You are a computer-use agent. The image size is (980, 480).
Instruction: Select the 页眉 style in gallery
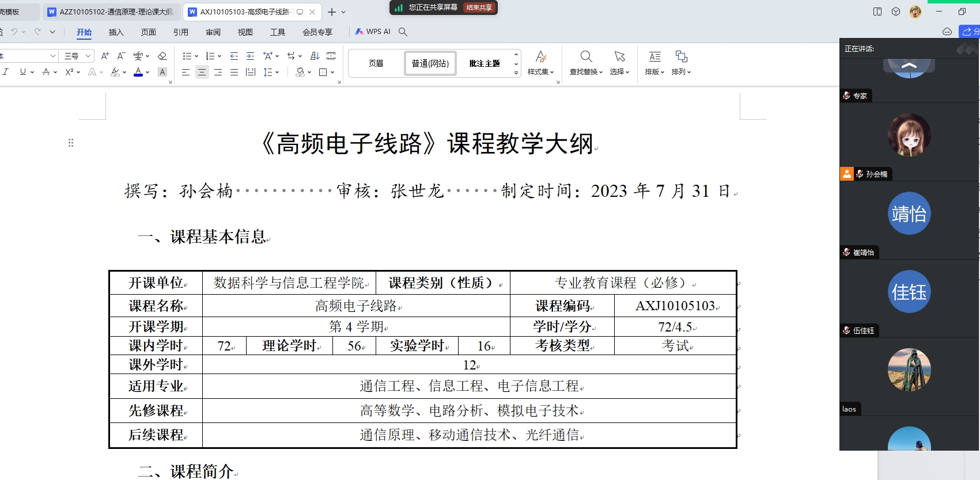pyautogui.click(x=376, y=63)
